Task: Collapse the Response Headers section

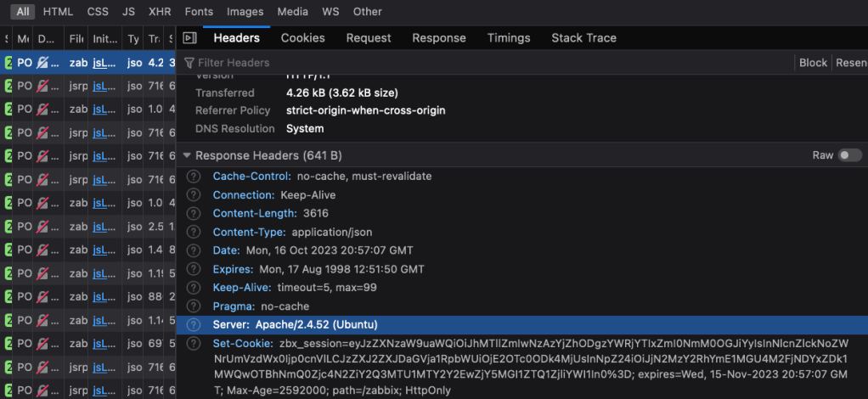Action: coord(187,156)
